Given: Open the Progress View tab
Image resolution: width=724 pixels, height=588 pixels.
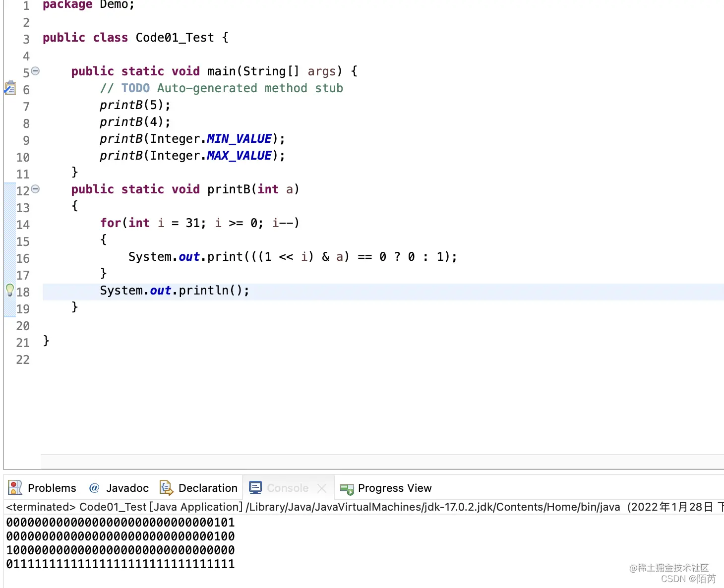Looking at the screenshot, I should pos(386,488).
